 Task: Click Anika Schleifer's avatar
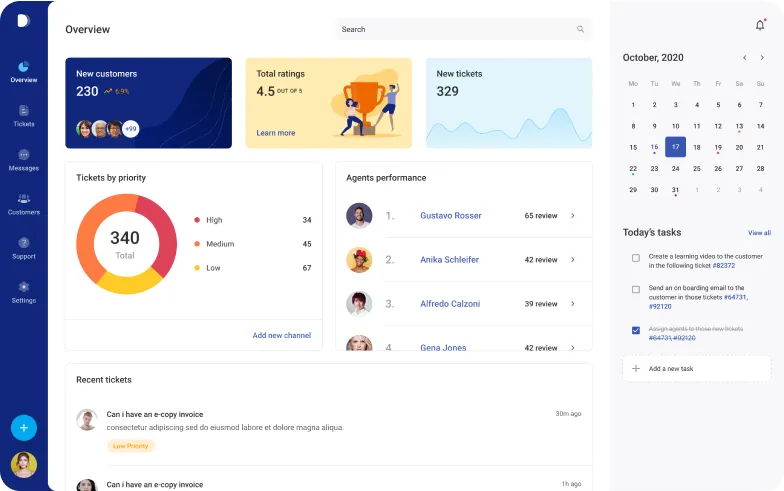click(359, 260)
